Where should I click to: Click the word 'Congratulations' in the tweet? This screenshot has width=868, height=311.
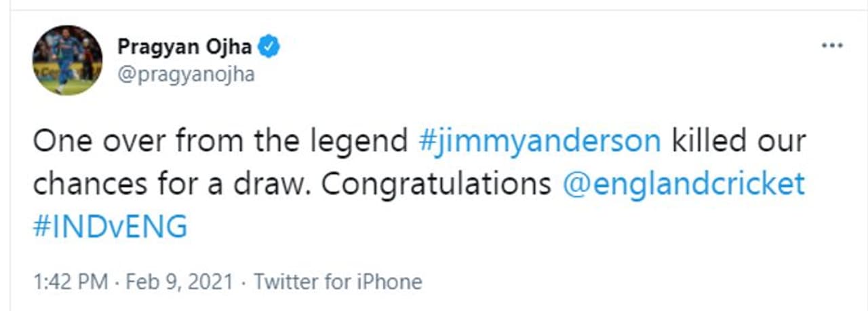pos(435,184)
